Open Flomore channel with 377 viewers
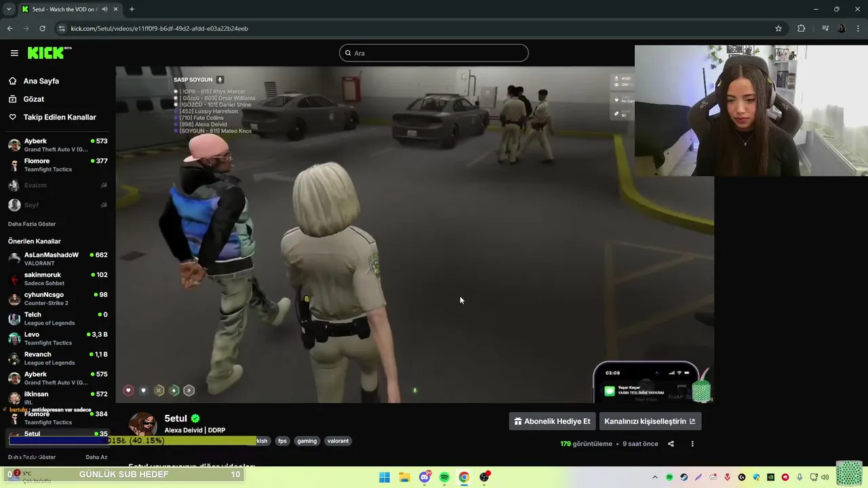The image size is (868, 488). pyautogui.click(x=58, y=165)
